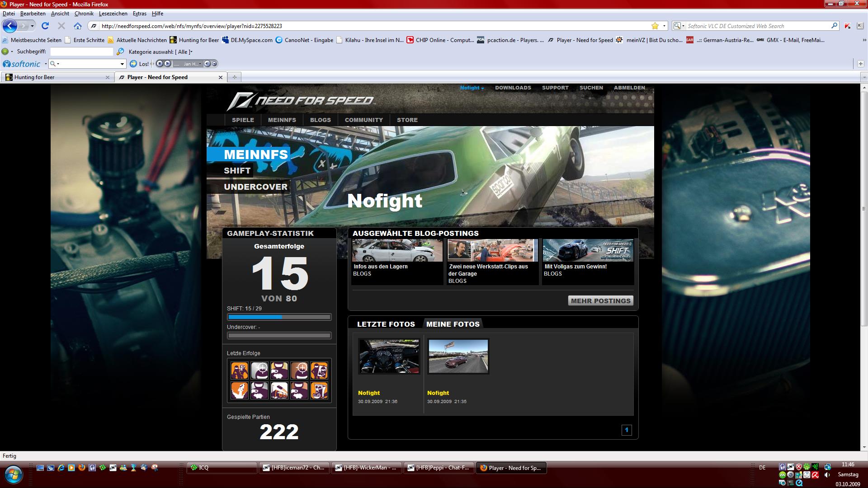Image resolution: width=868 pixels, height=488 pixels.
Task: Bookmark this page with the star icon
Action: 655,26
